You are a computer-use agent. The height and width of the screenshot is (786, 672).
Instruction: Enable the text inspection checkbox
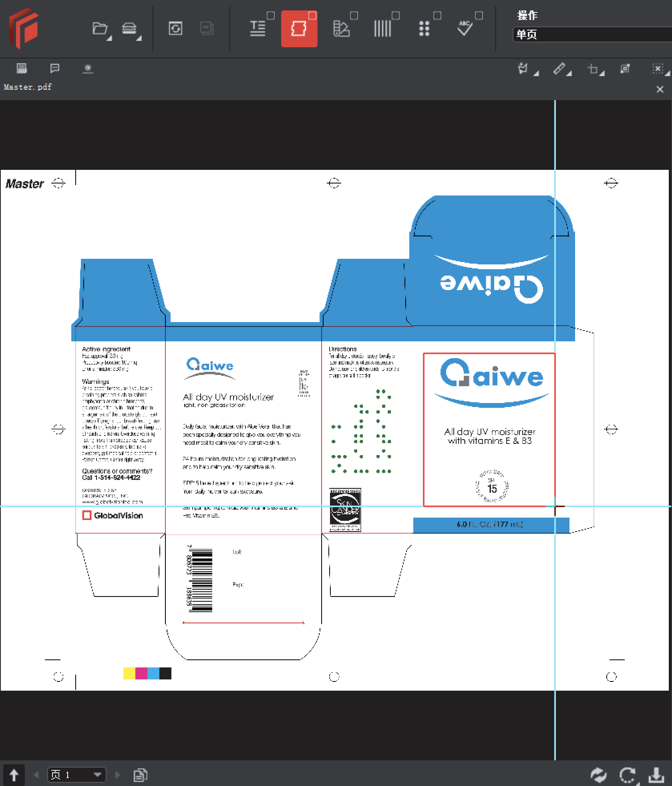click(x=271, y=16)
